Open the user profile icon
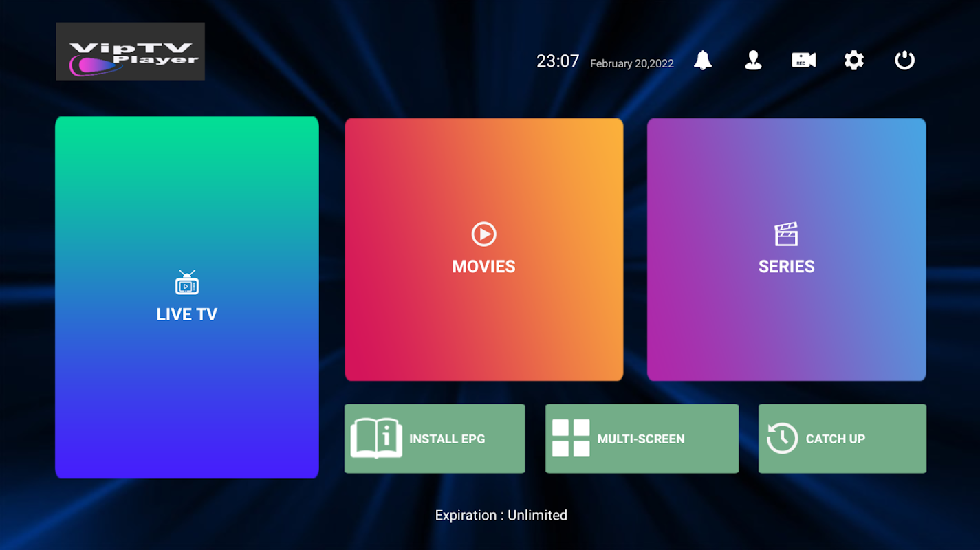Viewport: 980px width, 550px height. click(753, 60)
